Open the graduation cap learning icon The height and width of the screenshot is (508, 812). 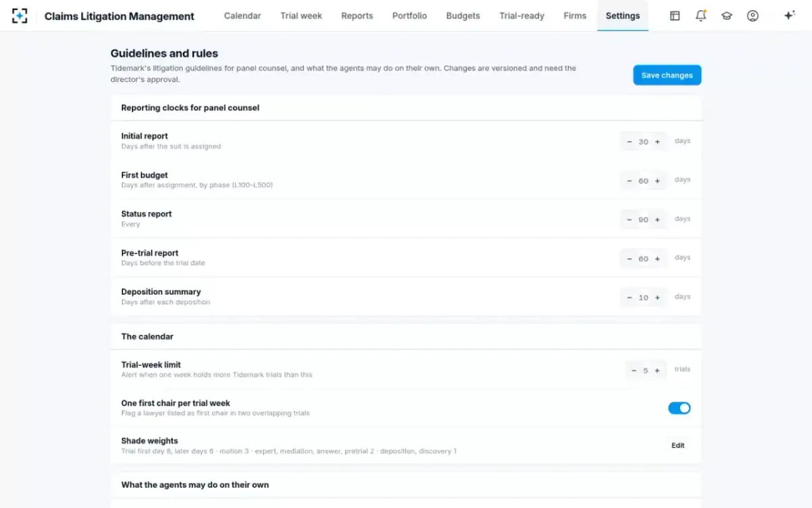click(x=727, y=16)
